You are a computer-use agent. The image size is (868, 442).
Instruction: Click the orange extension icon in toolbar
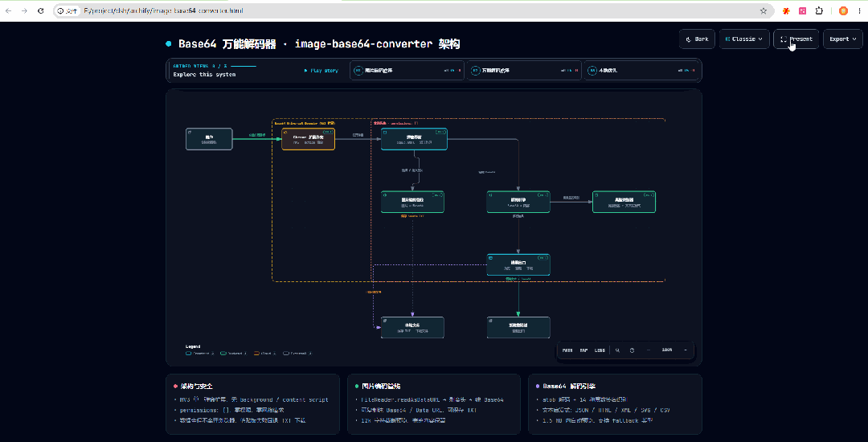[x=785, y=10]
